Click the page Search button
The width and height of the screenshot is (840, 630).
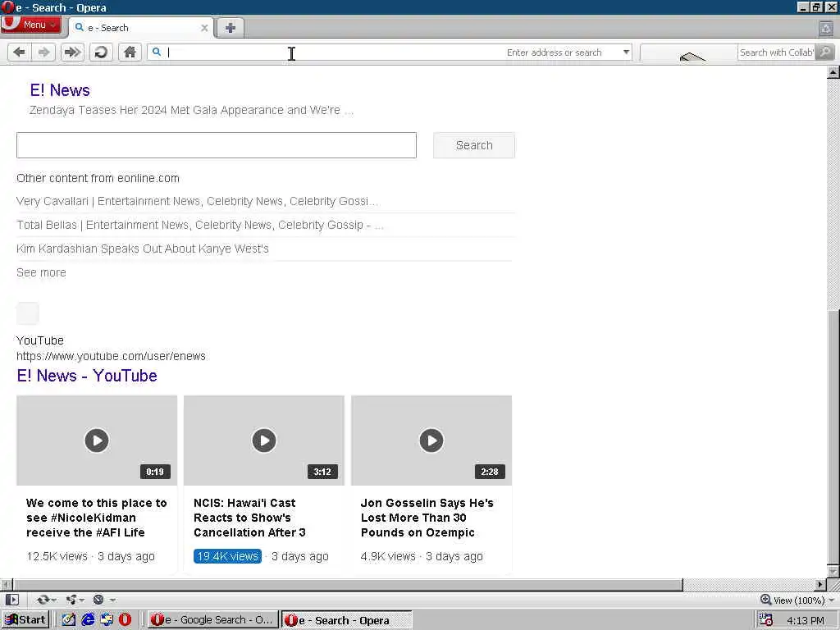[474, 145]
